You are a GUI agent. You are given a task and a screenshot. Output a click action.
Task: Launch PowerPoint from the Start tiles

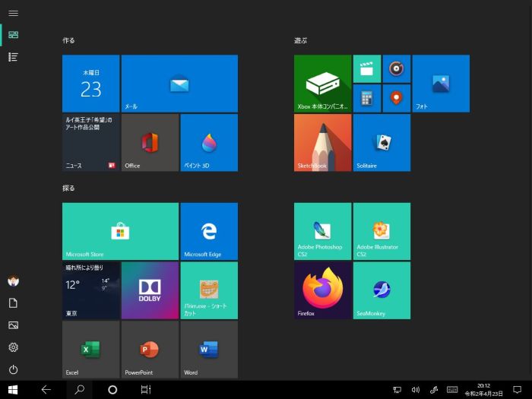[150, 350]
